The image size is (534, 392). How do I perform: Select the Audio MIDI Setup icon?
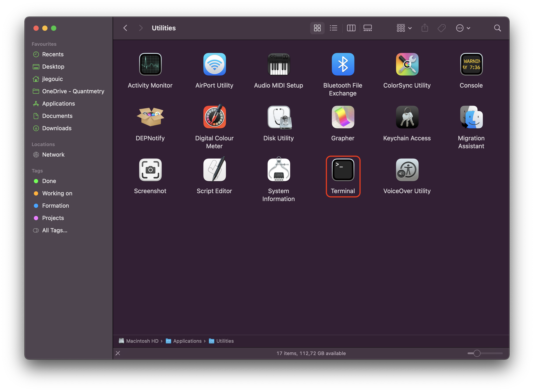[x=279, y=64]
